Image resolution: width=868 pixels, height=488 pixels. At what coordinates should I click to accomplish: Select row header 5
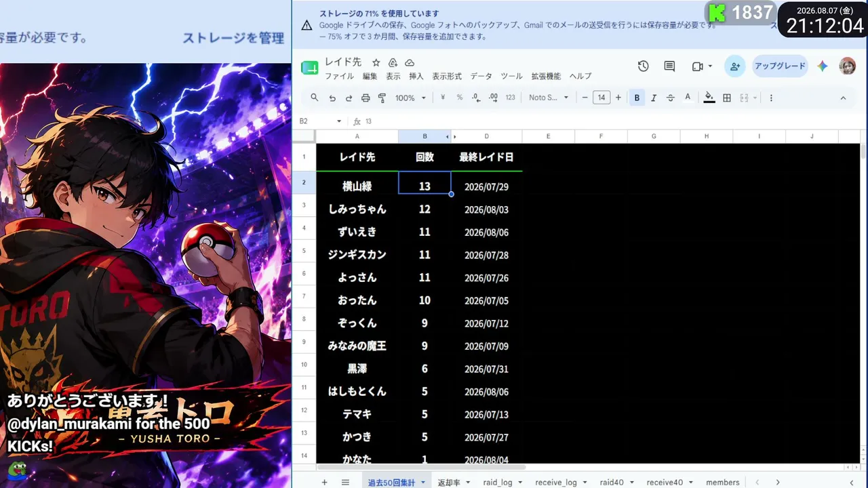pos(304,251)
